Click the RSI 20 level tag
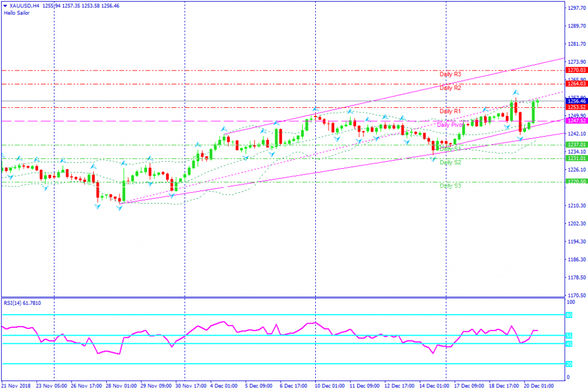This screenshot has width=588, height=392. click(x=569, y=364)
